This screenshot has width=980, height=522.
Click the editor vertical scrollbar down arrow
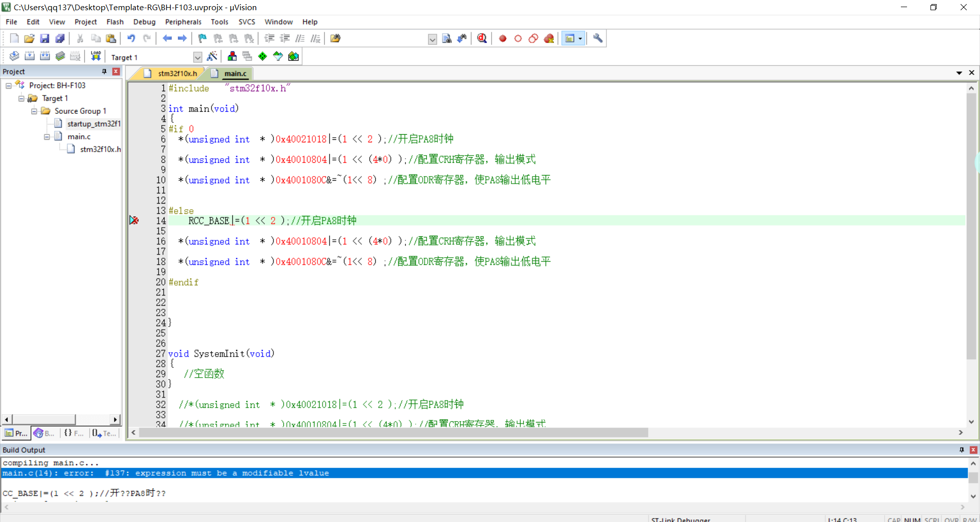point(971,422)
